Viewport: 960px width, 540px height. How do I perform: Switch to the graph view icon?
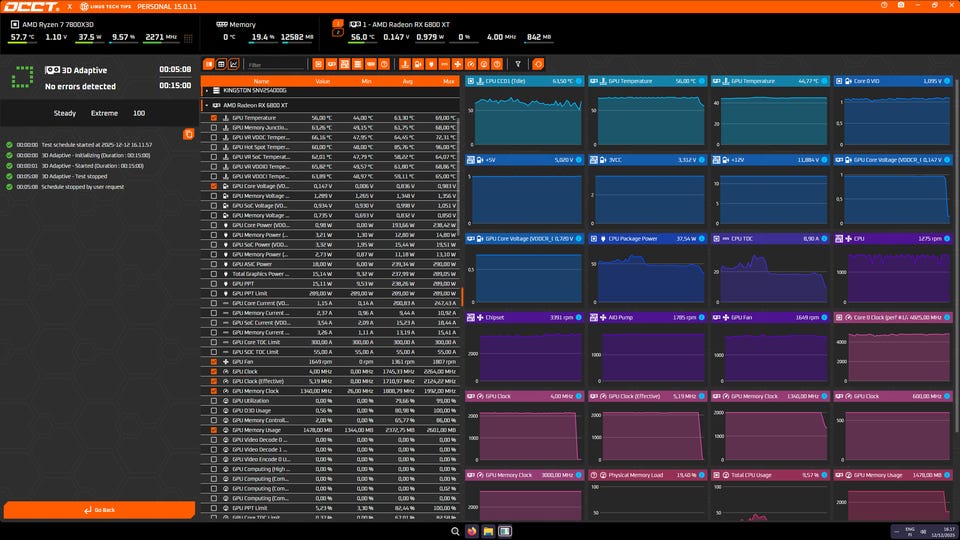coord(234,64)
